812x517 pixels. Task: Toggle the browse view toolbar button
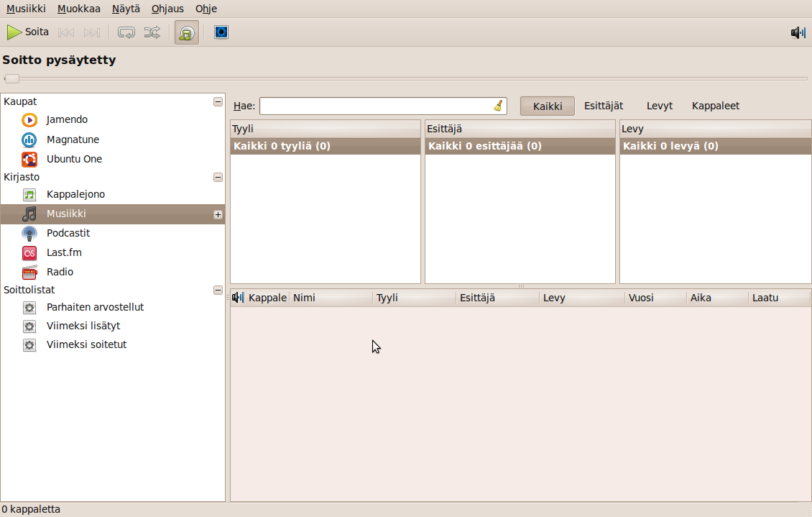(x=187, y=33)
